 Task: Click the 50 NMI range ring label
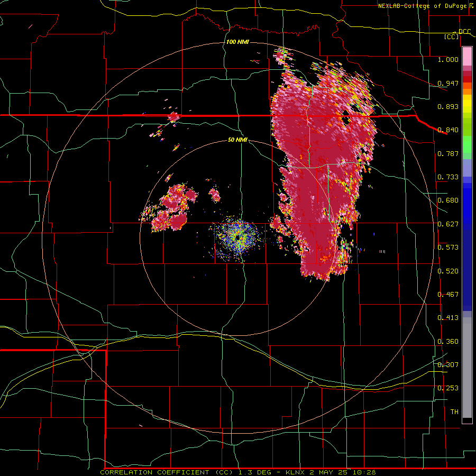237,140
